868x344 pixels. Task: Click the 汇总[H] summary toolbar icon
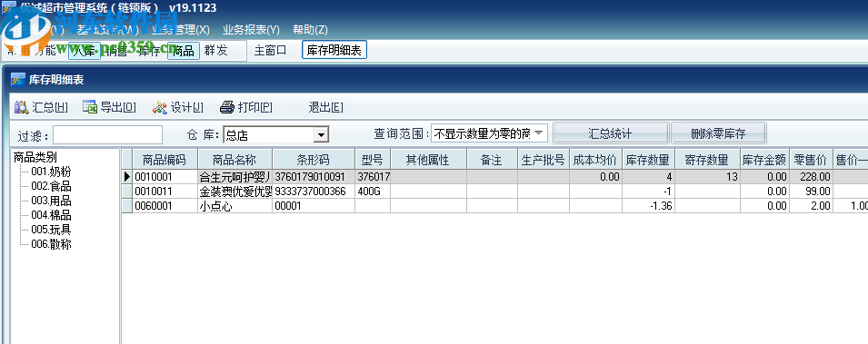(22, 107)
